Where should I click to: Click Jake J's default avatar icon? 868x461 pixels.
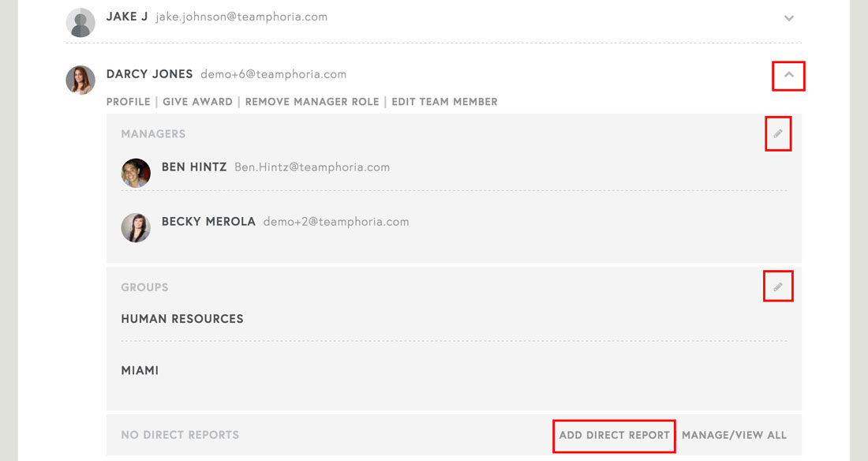coord(80,22)
